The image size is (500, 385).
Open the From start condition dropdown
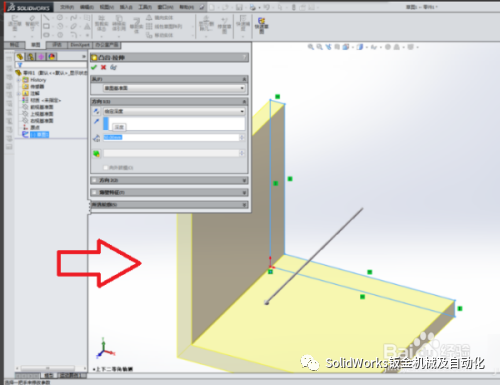point(174,88)
